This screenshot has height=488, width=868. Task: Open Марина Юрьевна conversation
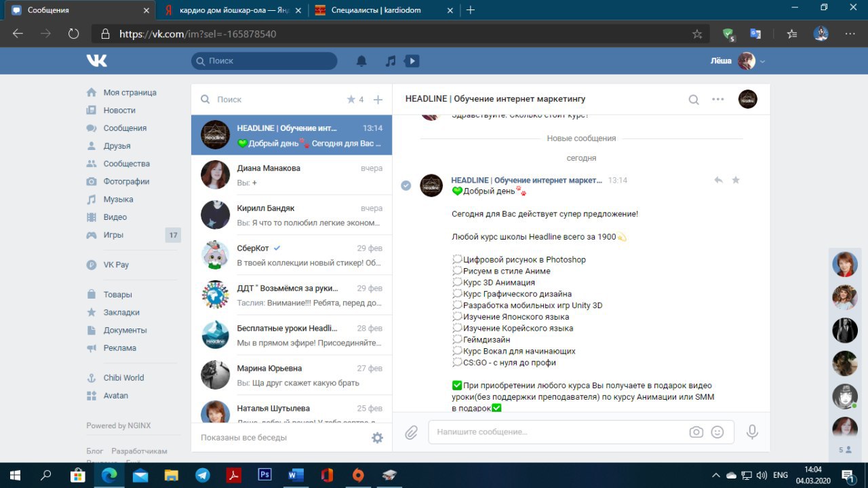point(292,375)
